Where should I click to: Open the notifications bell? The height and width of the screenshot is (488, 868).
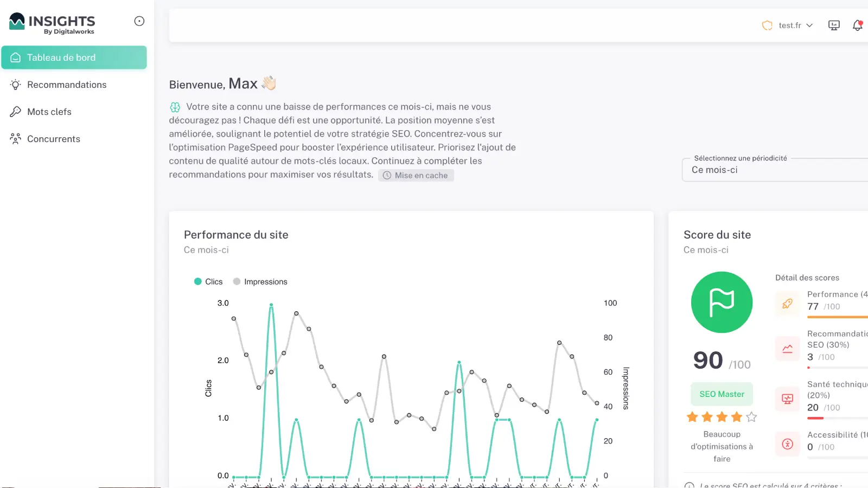click(x=858, y=25)
